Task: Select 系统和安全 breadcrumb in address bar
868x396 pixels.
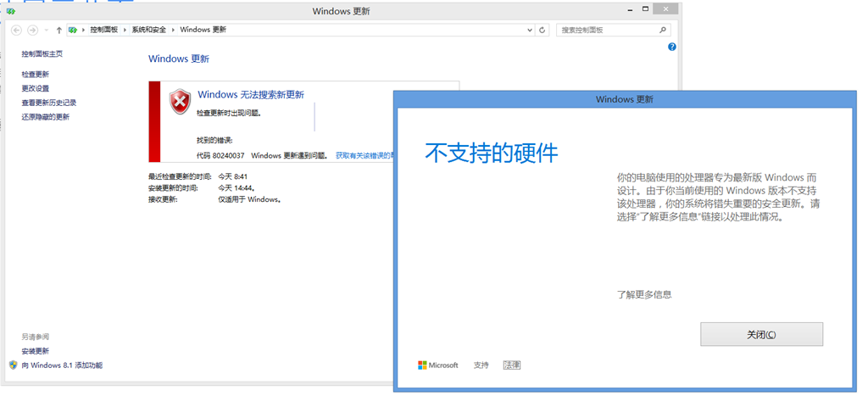Action: (x=148, y=30)
